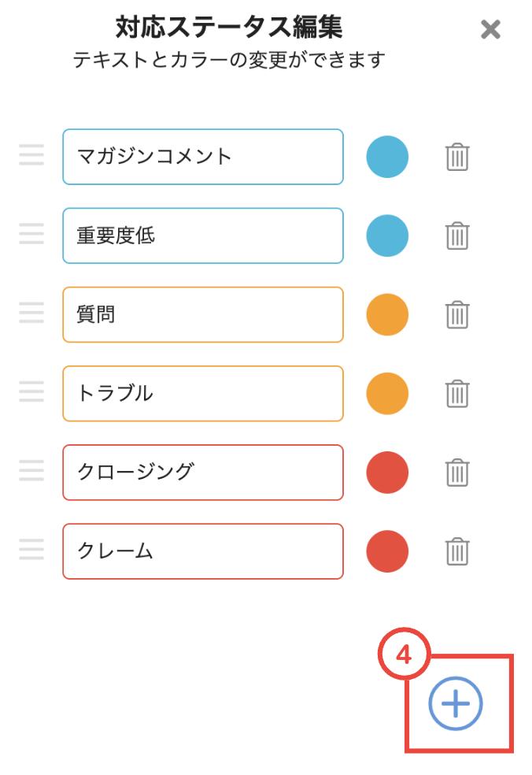The height and width of the screenshot is (775, 532).
Task: Click into the クロージング name field
Action: coord(203,473)
